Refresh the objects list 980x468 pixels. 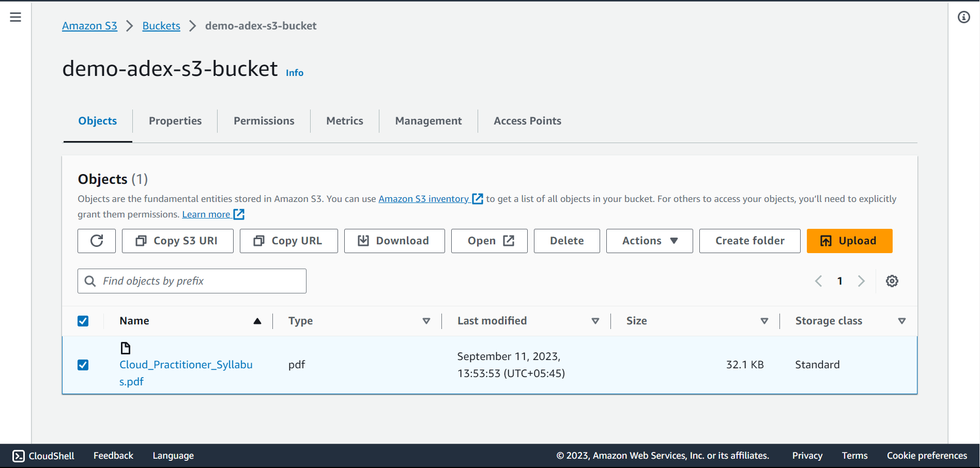[x=97, y=241]
